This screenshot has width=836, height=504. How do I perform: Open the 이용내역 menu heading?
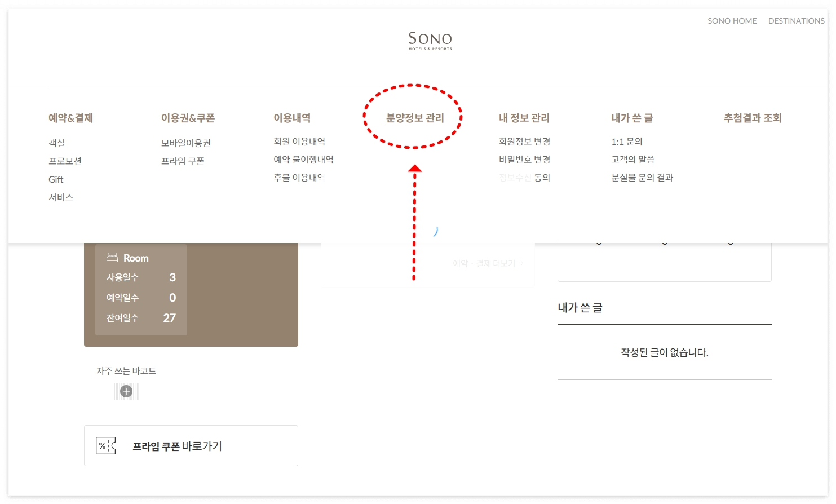[x=293, y=118]
